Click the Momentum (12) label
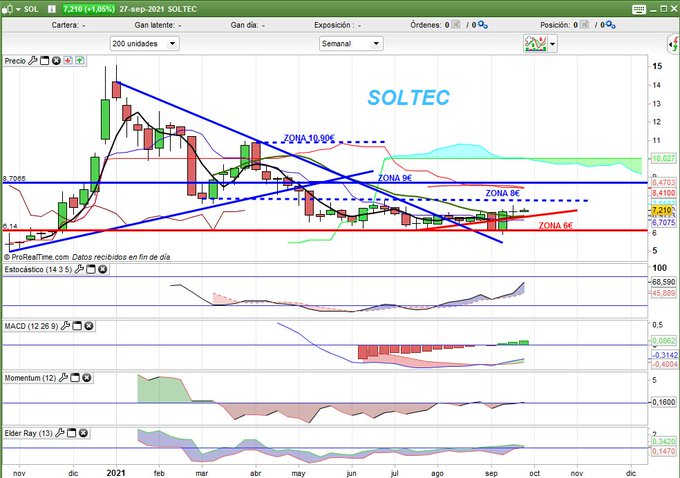This screenshot has height=478, width=680. (x=30, y=378)
